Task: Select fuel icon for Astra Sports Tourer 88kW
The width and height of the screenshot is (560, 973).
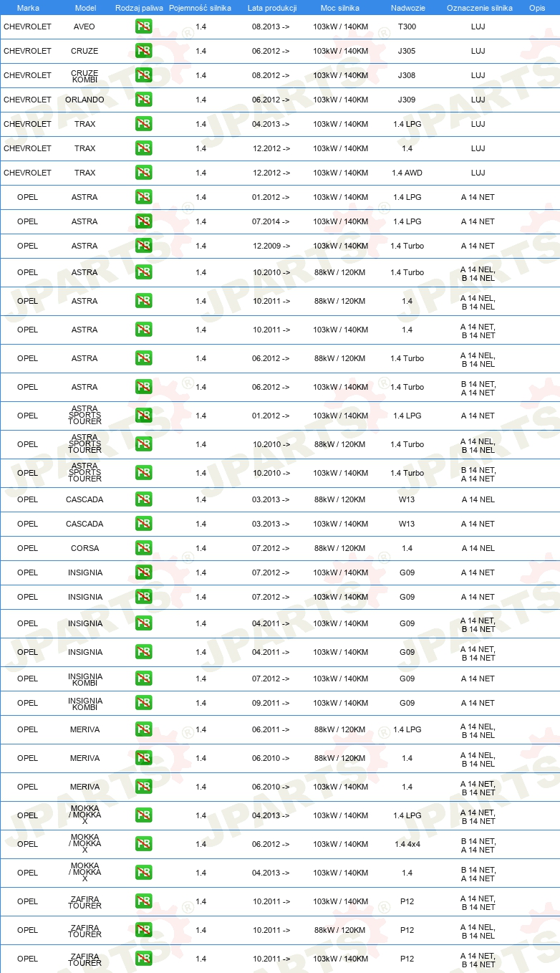Action: click(143, 444)
